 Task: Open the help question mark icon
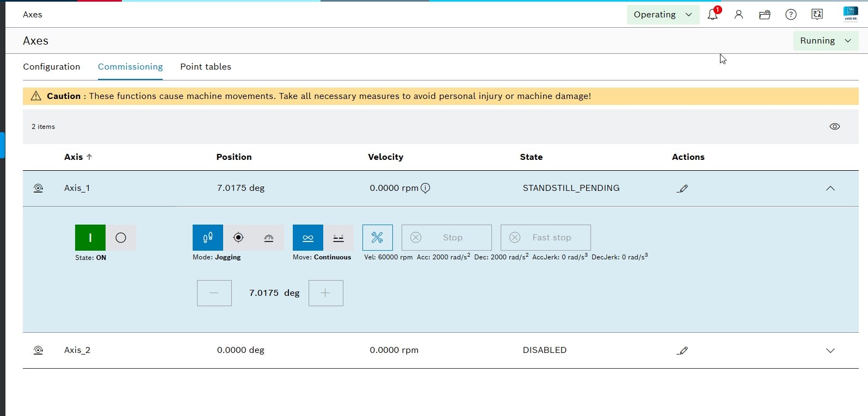coord(791,15)
